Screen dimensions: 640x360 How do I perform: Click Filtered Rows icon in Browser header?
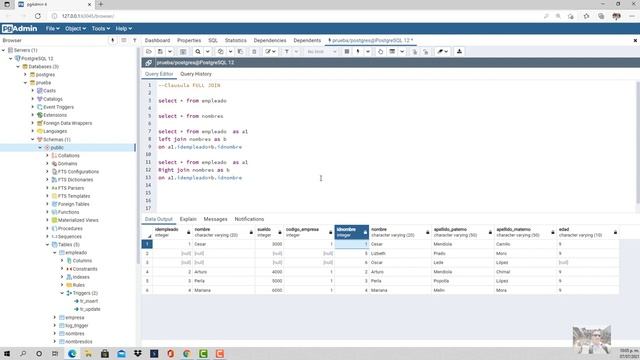click(134, 40)
